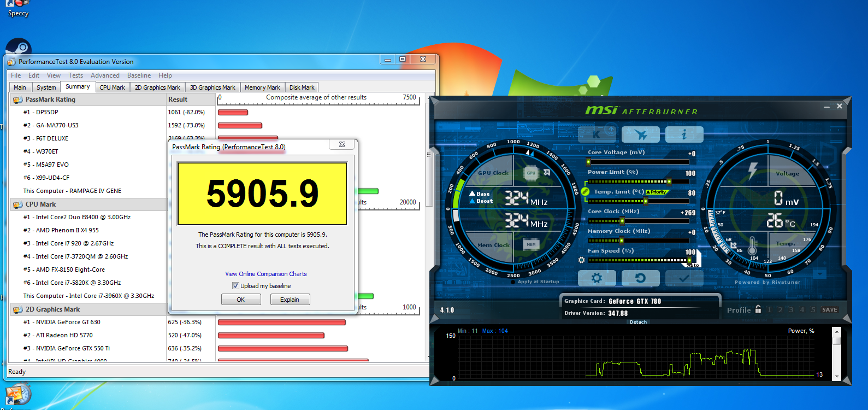The width and height of the screenshot is (868, 410).
Task: Click the fighter jet icon button
Action: point(641,134)
